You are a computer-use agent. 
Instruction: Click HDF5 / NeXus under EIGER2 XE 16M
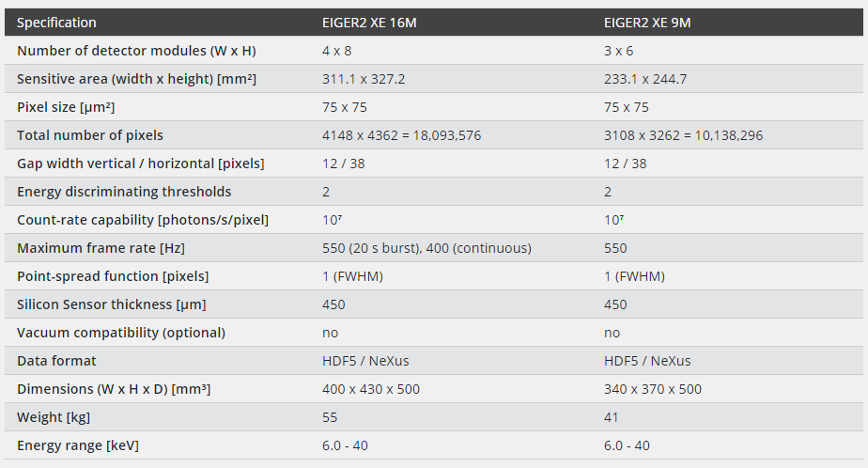(x=365, y=361)
